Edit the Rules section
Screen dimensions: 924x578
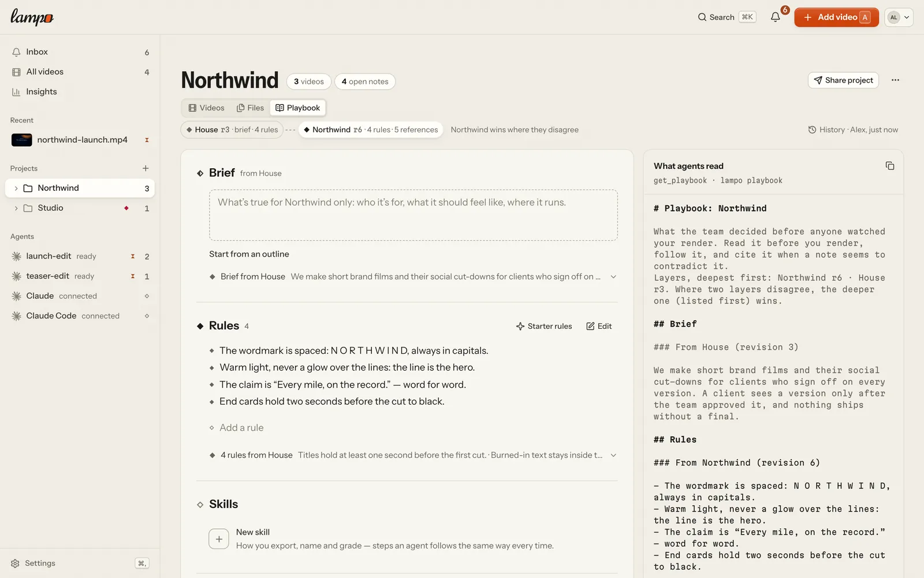pyautogui.click(x=599, y=326)
